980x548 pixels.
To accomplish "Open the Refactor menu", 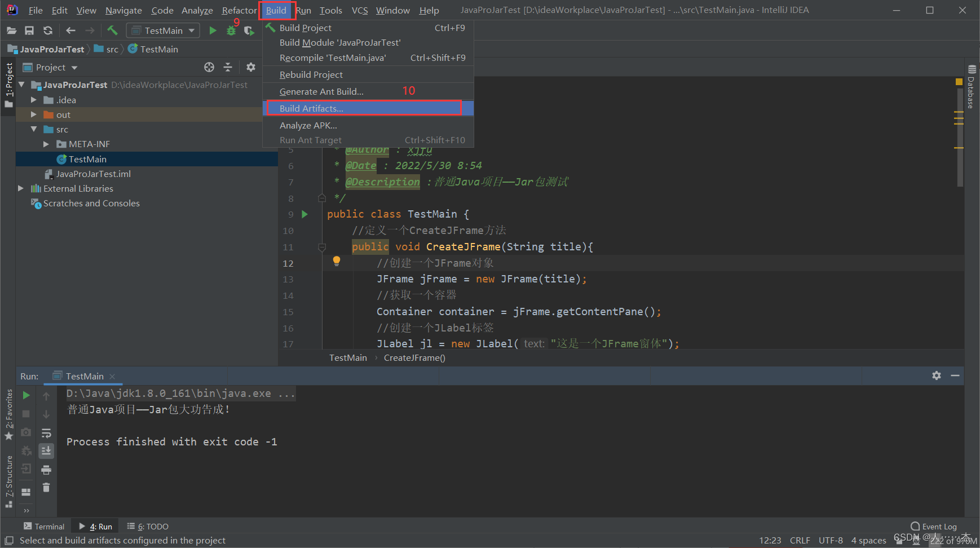I will pos(239,10).
